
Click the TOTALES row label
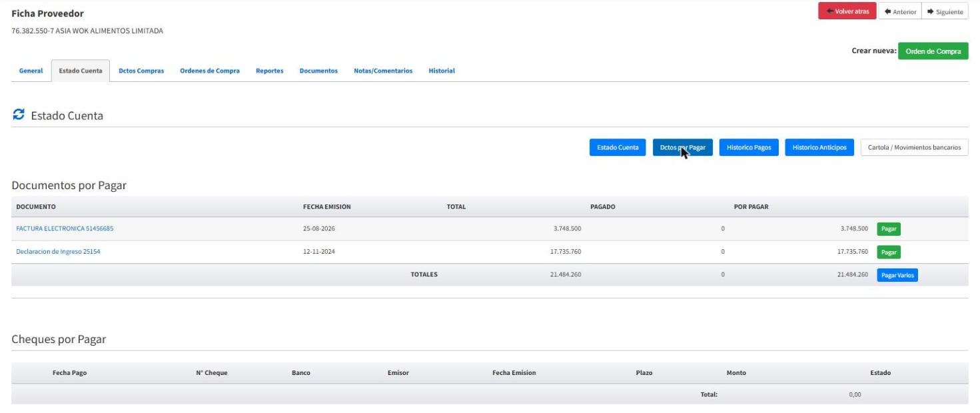424,274
